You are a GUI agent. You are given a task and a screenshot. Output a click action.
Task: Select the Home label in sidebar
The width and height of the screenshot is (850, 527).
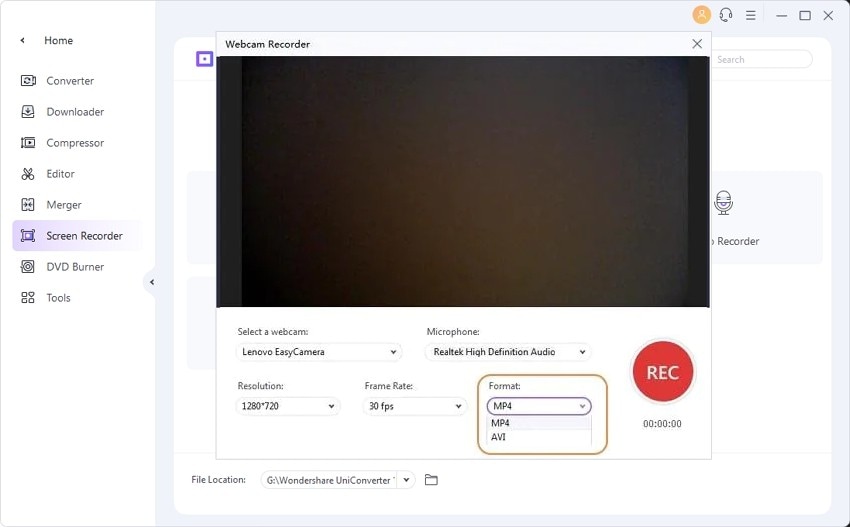pos(59,40)
